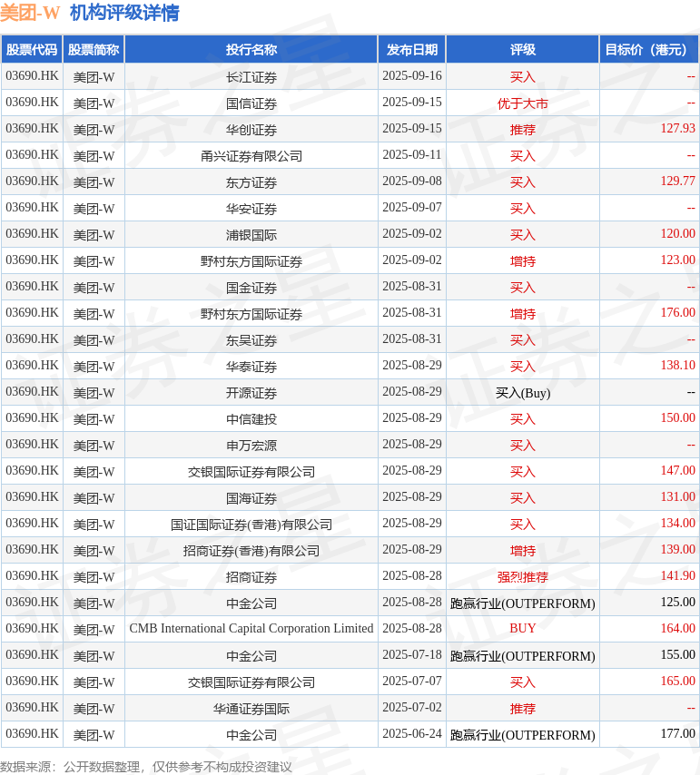
Task: Click target price 131.00
Action: pyautogui.click(x=677, y=496)
